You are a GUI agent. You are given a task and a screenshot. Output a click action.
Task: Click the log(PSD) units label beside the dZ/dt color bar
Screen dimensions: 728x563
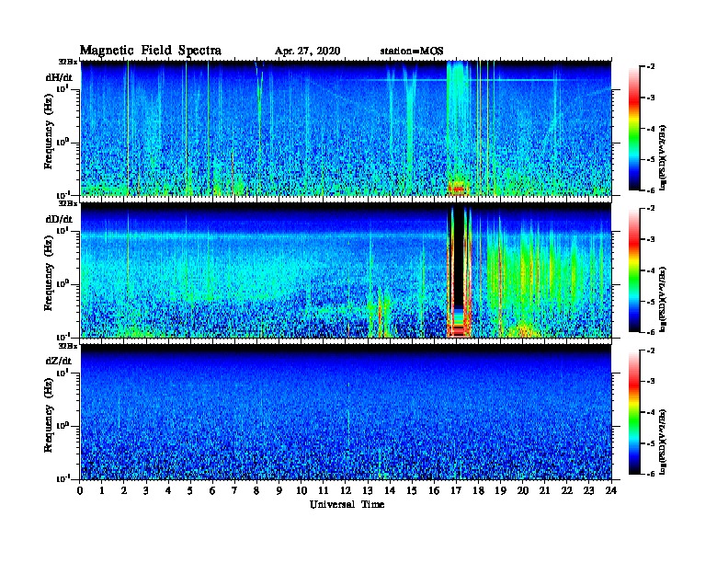[x=664, y=442]
